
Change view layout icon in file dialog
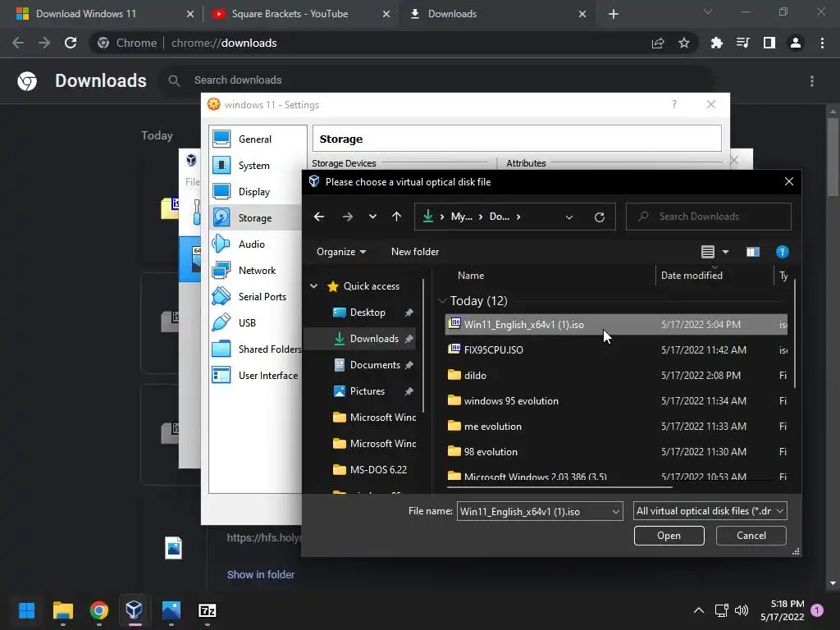point(708,252)
